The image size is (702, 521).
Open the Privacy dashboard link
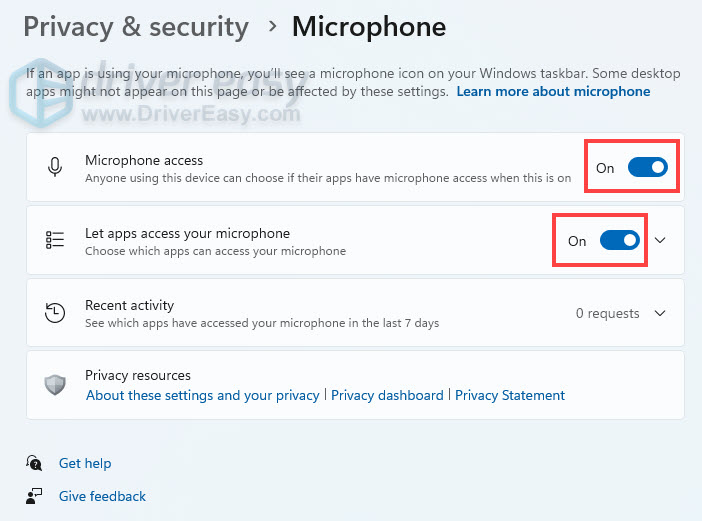[387, 395]
